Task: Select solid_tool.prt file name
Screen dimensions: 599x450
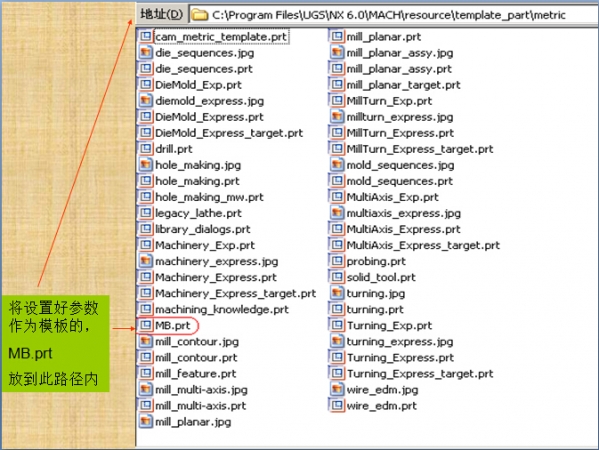Action: 380,277
